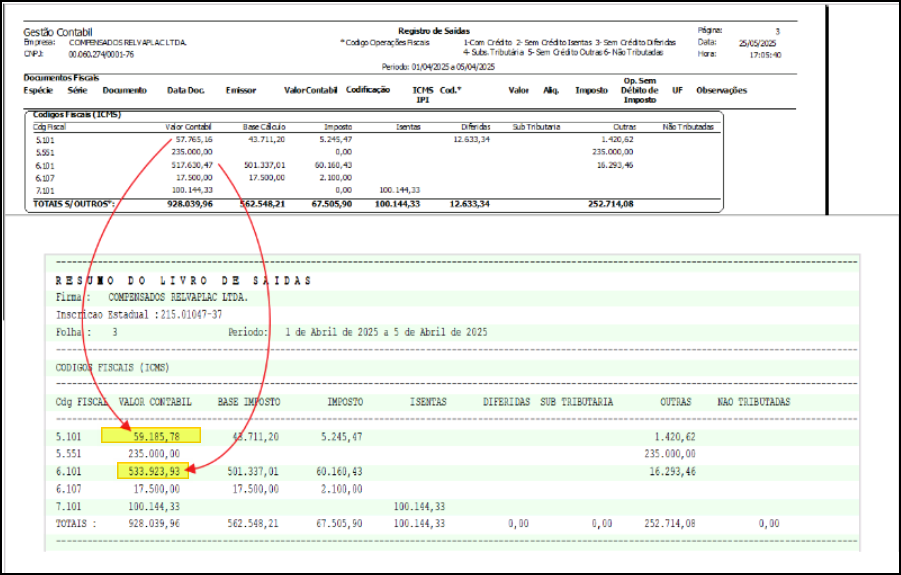The width and height of the screenshot is (901, 575).
Task: Select the 'Período: 01/04/2025 a 05/04/2025' line
Action: [438, 67]
